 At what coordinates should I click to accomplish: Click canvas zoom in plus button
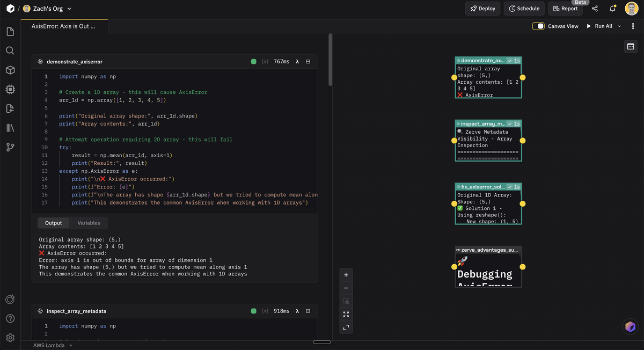[x=346, y=275]
